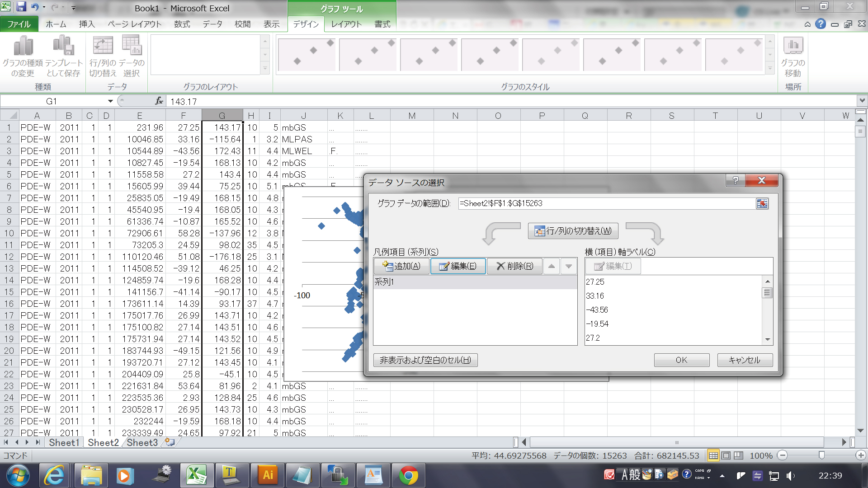868x488 pixels.
Task: Click zoom out minus button
Action: [783, 455]
